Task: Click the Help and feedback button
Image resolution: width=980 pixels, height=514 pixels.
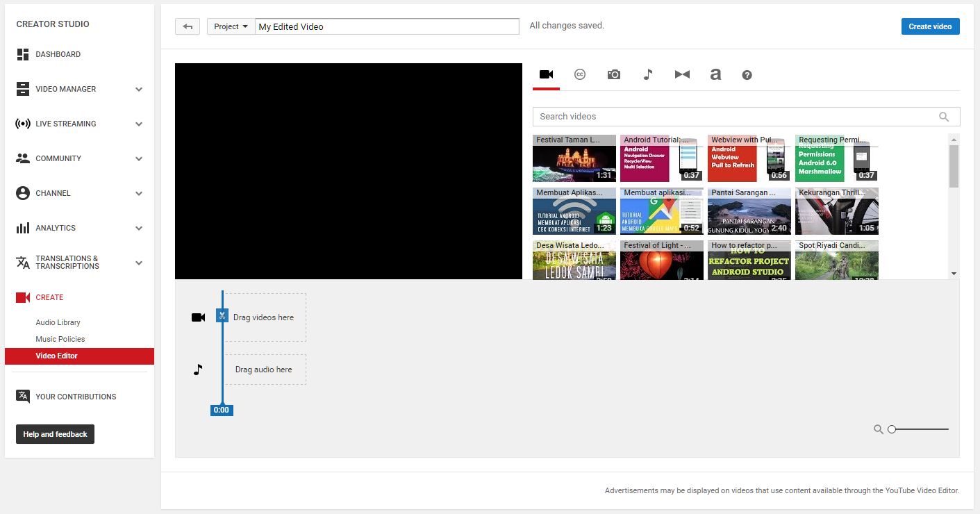Action: point(55,434)
